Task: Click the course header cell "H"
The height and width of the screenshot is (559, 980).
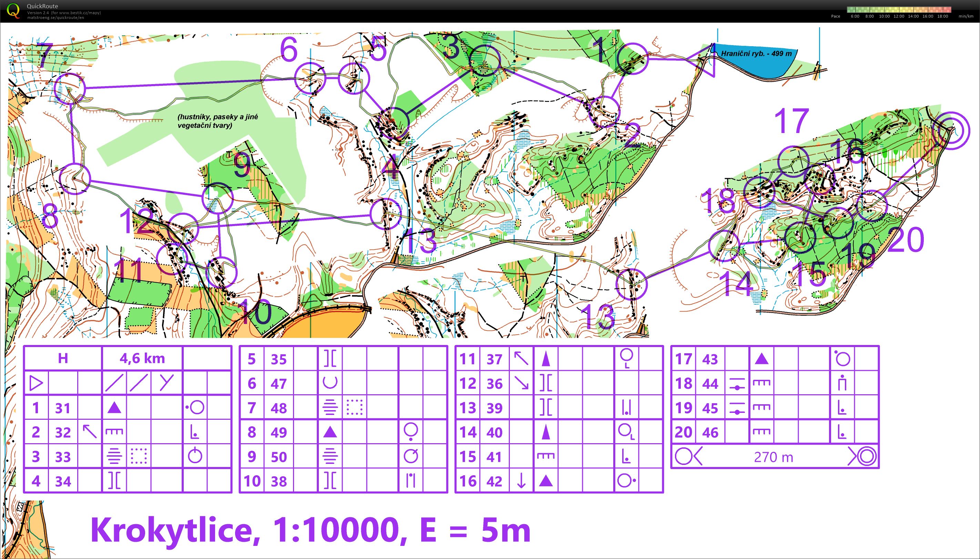Action: tap(63, 358)
